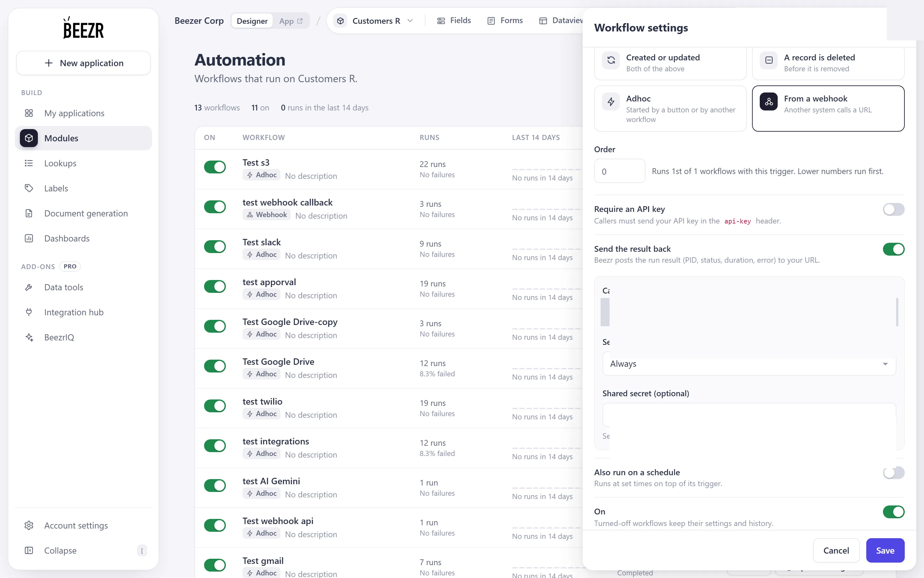Open the Test Google Drive-copy workflow
The height and width of the screenshot is (578, 924).
(290, 322)
